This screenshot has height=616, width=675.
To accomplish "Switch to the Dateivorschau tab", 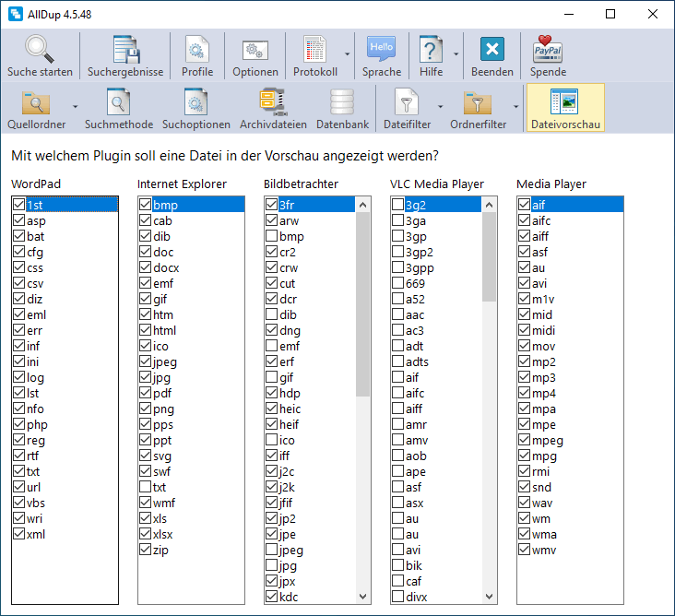I will (x=564, y=108).
